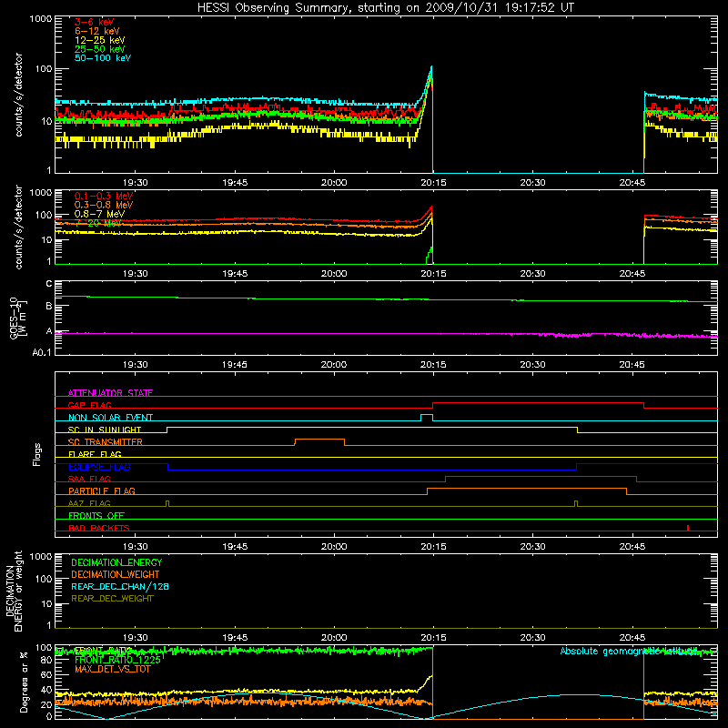Click the REAR_DEC_WEIGHT legend label
The image size is (728, 728).
[112, 599]
